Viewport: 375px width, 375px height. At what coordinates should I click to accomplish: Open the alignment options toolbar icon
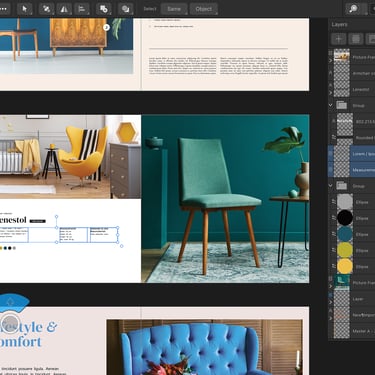pos(82,9)
